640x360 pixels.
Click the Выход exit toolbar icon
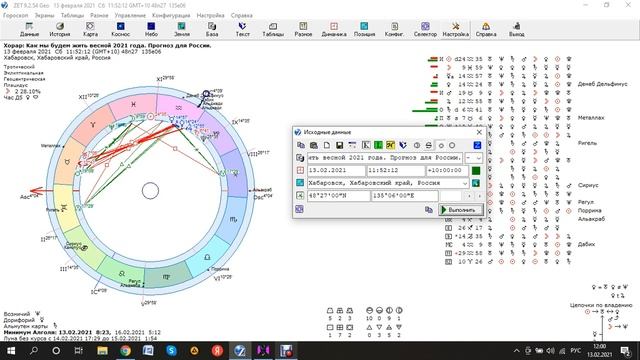[x=516, y=29]
